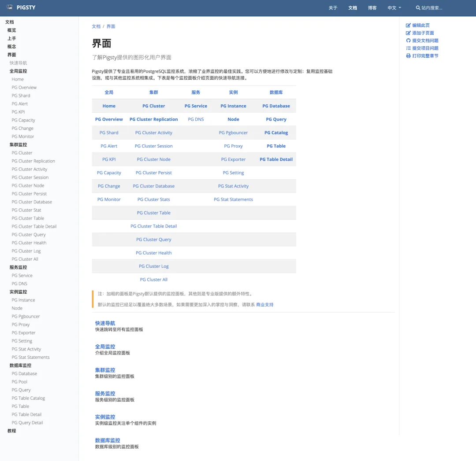Open 概念 in the sidebar
Screen dimensions: 476x461
(11, 47)
